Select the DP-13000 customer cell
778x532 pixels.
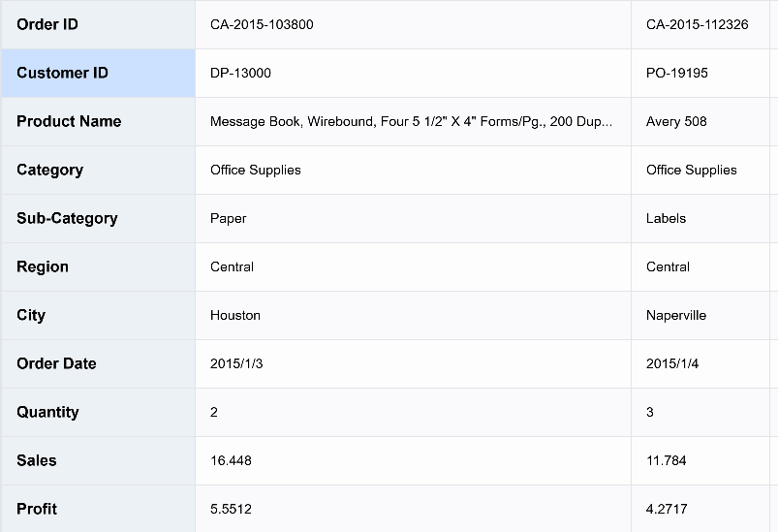[x=412, y=73]
